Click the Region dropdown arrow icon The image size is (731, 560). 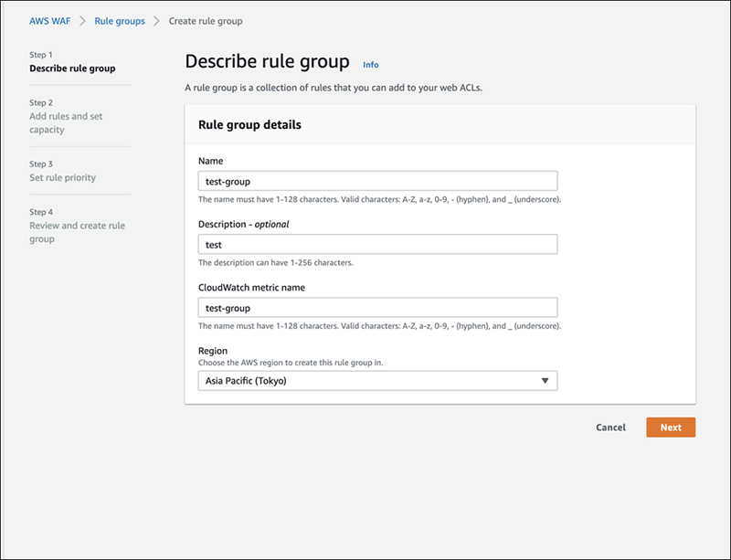545,380
